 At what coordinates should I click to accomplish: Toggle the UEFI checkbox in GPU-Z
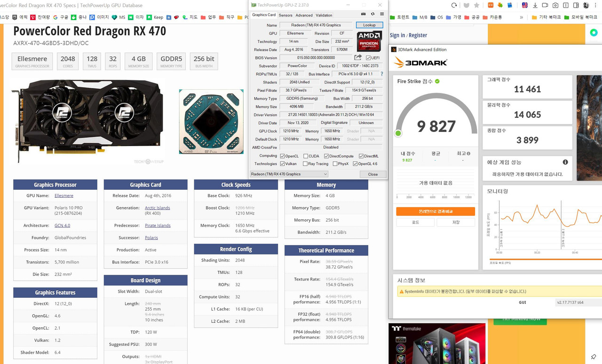[x=368, y=58]
